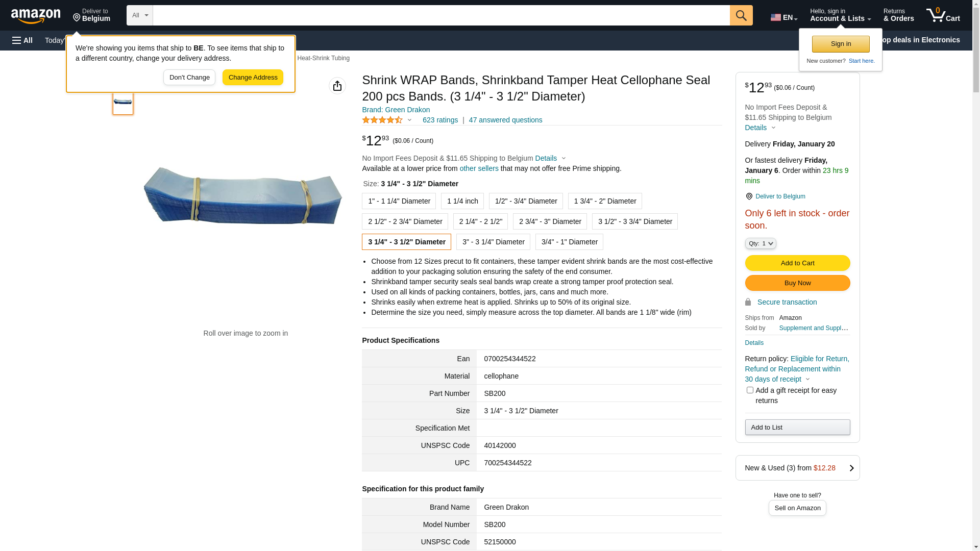Image resolution: width=980 pixels, height=551 pixels.
Task: Open the shopping cart icon
Action: (x=943, y=15)
